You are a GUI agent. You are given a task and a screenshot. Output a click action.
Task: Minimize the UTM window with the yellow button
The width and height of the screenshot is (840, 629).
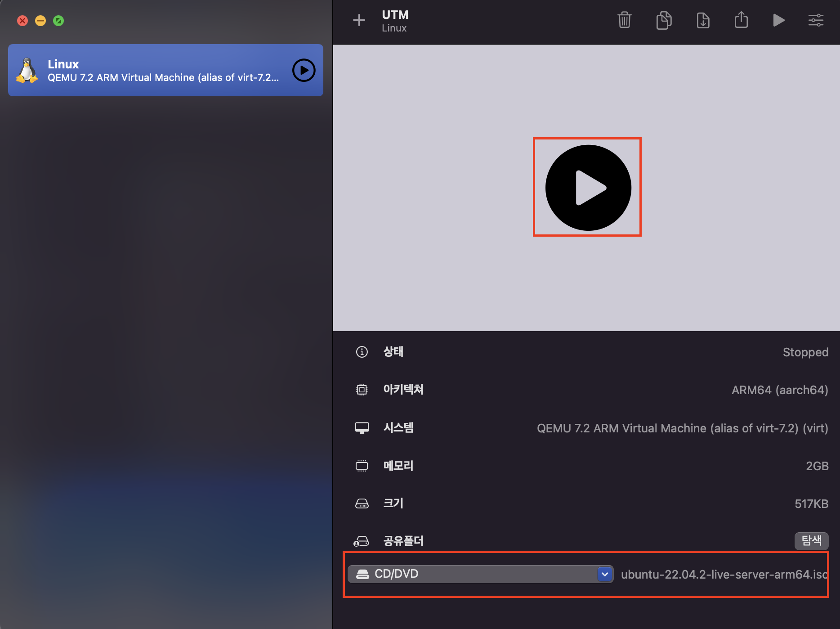(x=40, y=21)
